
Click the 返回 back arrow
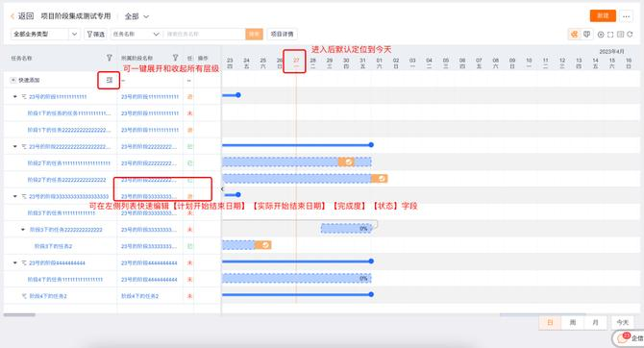12,16
